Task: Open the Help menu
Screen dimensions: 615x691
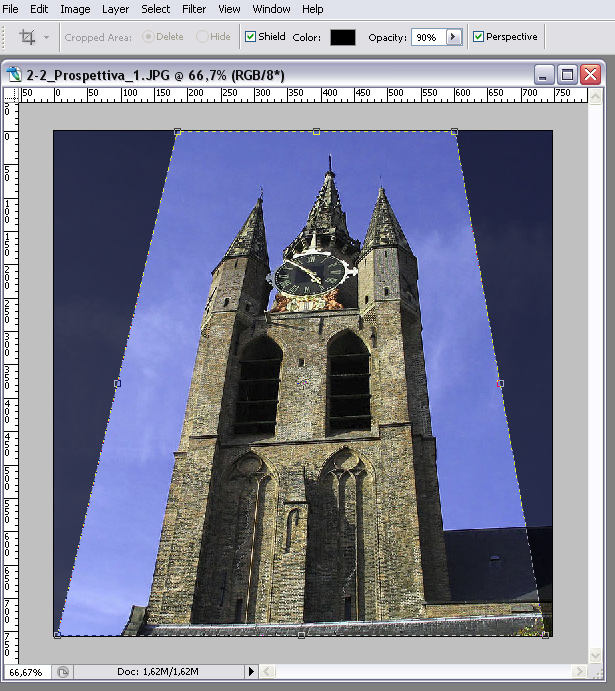Action: point(312,9)
